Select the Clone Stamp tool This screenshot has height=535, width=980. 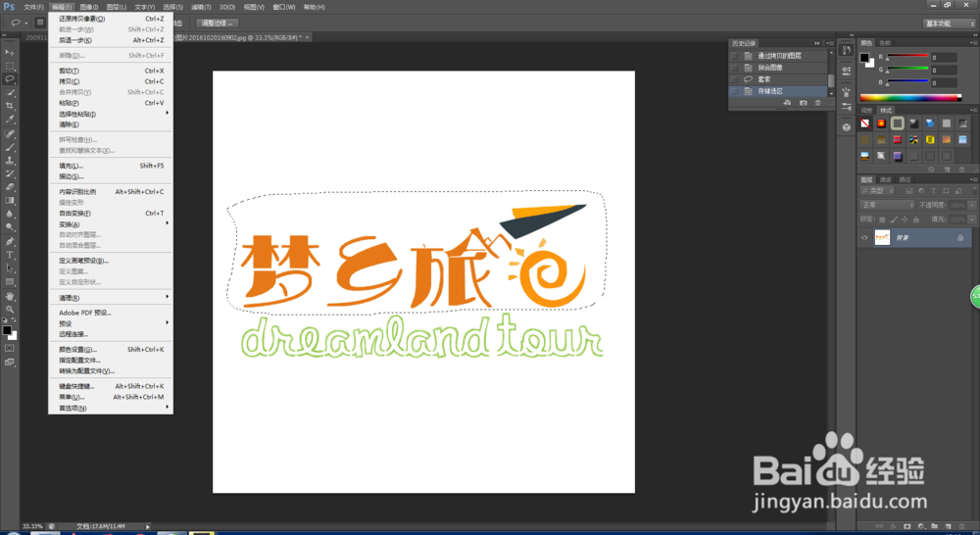(x=10, y=160)
